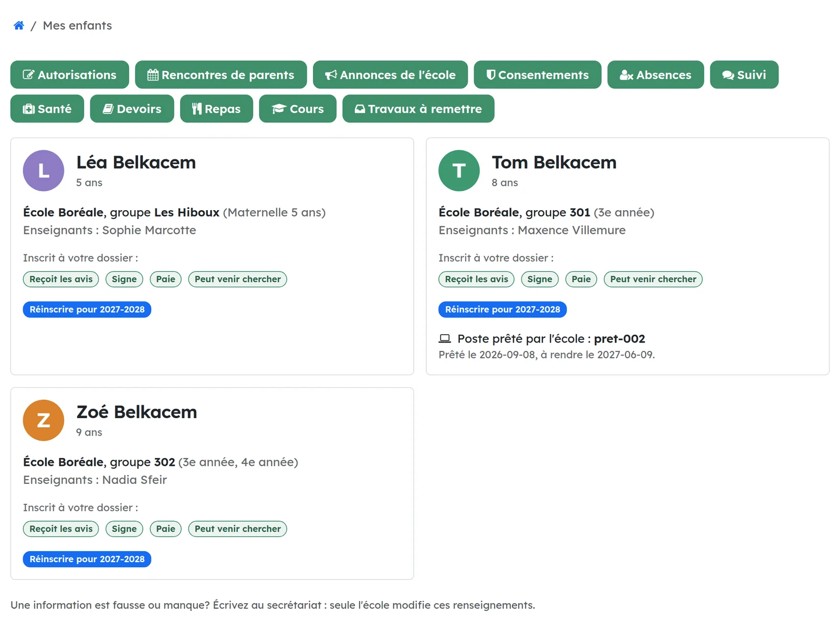Viewport: 840px width, 622px height.
Task: Click teacher name Nadia Sfeir
Action: tap(134, 480)
